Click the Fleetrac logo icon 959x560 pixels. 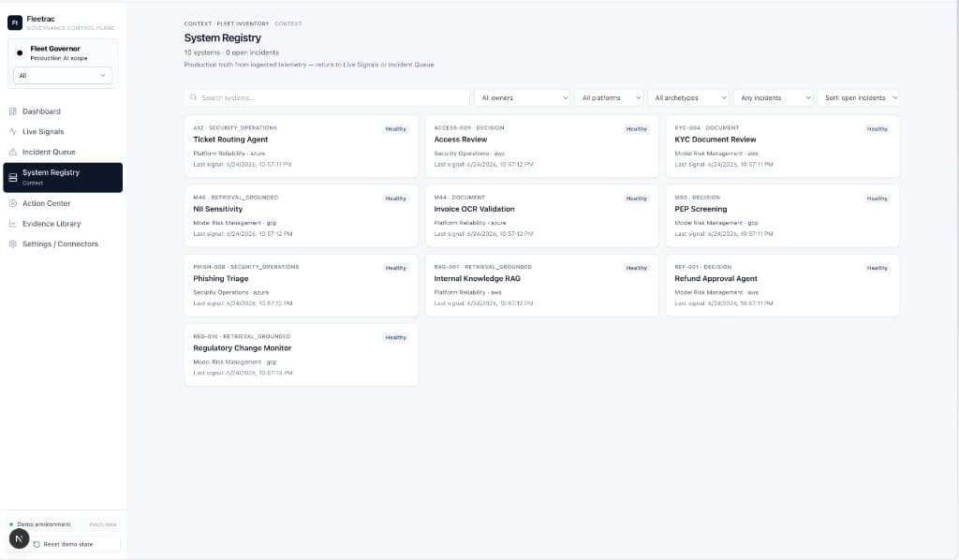(x=15, y=22)
